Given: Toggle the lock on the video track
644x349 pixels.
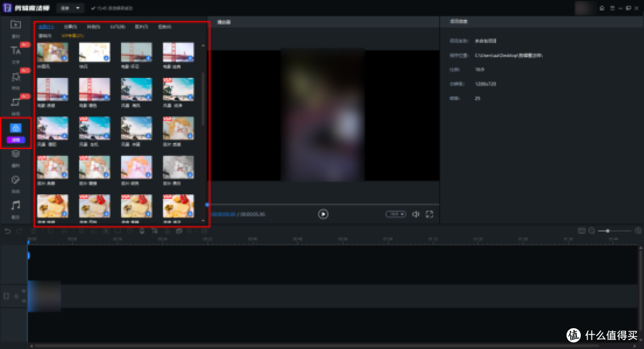Looking at the screenshot, I should coord(17,296).
